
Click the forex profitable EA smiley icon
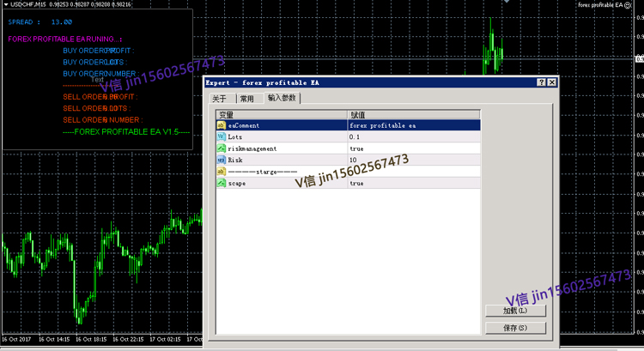[x=628, y=5]
